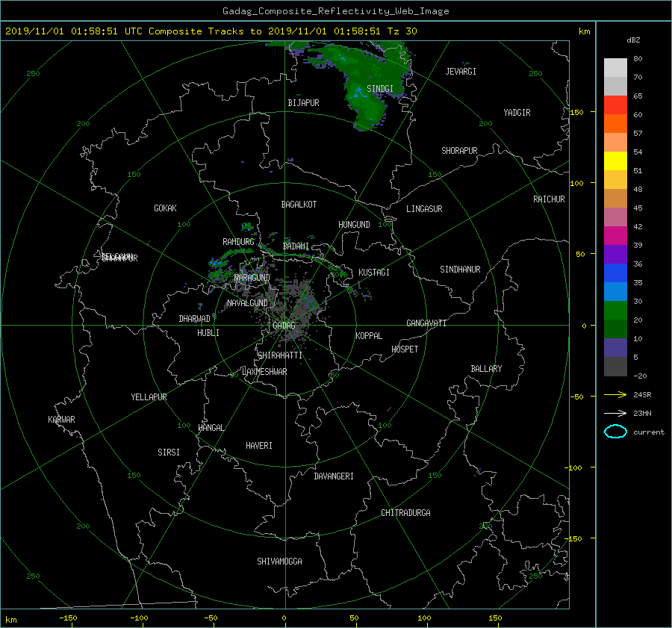Screen dimensions: 672x628
Task: Click the Gadag Composite Reflectivity title text
Action: click(335, 11)
